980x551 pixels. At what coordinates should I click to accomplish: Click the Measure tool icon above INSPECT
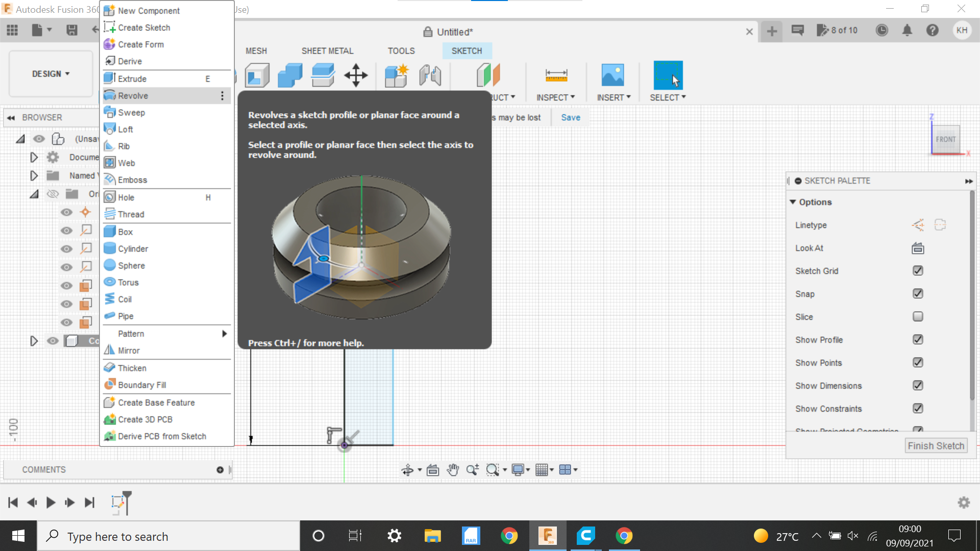556,76
